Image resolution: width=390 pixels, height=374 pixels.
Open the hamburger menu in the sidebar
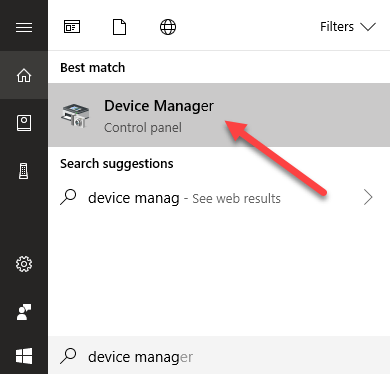[24, 27]
